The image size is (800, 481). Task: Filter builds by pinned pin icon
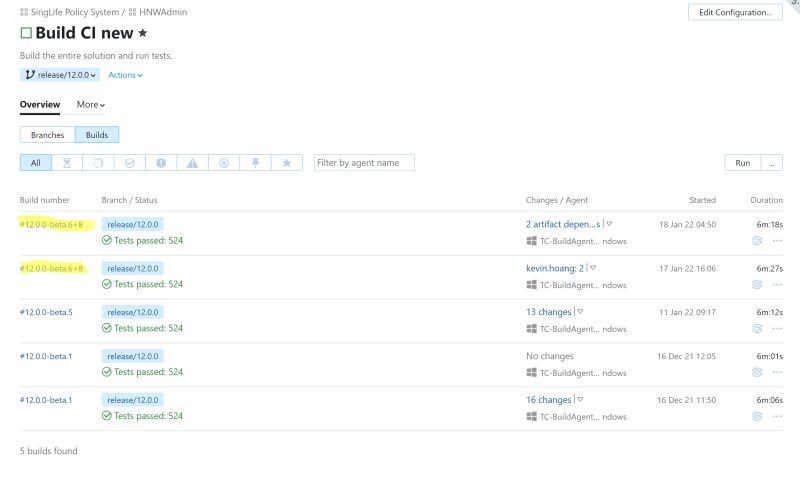click(x=255, y=163)
